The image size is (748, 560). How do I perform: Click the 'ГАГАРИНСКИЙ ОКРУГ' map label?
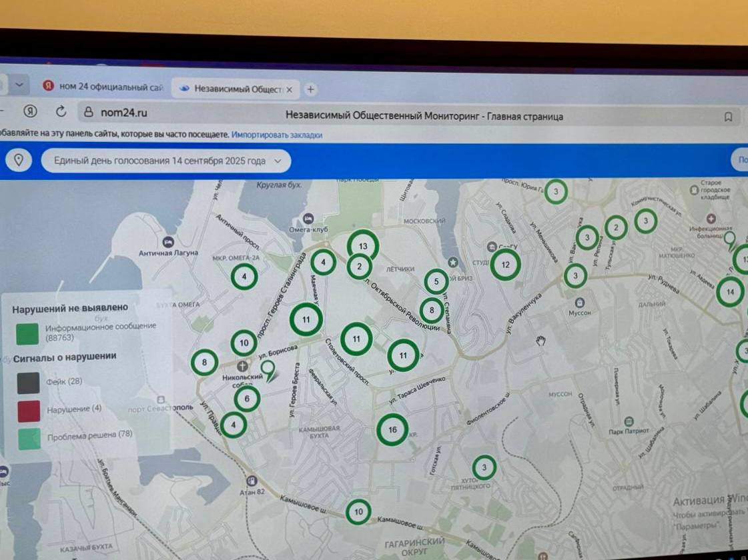point(414,547)
